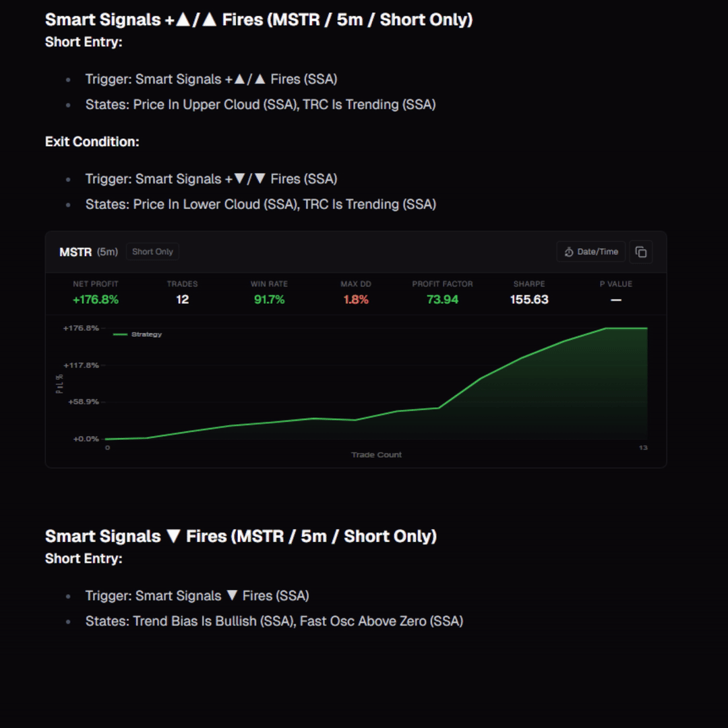
Task: Click the Trade Count axis label
Action: click(x=377, y=455)
